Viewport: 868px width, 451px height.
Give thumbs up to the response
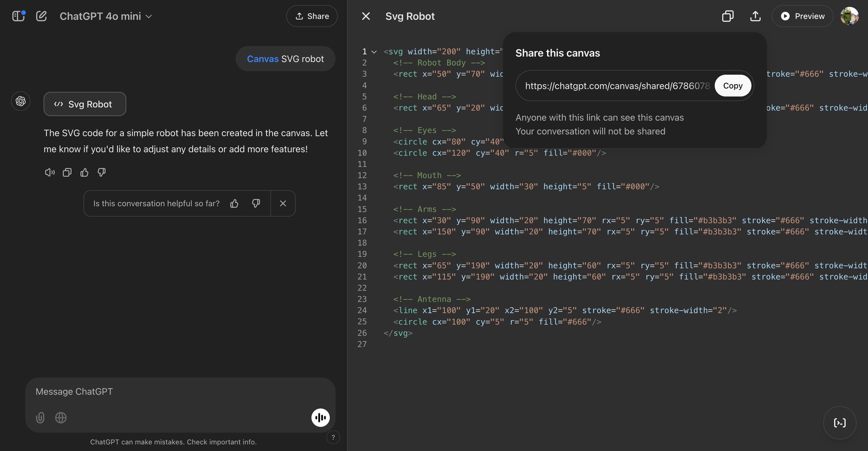click(x=84, y=172)
